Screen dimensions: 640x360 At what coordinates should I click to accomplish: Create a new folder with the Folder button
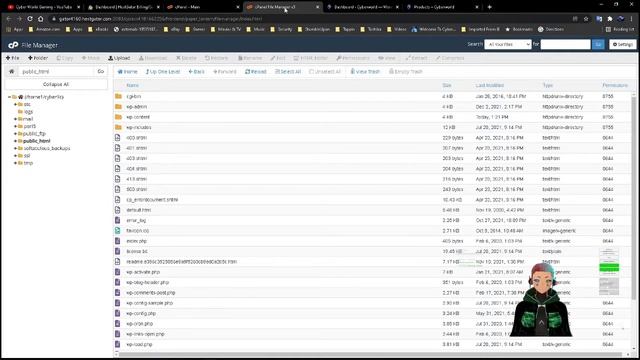coord(38,58)
